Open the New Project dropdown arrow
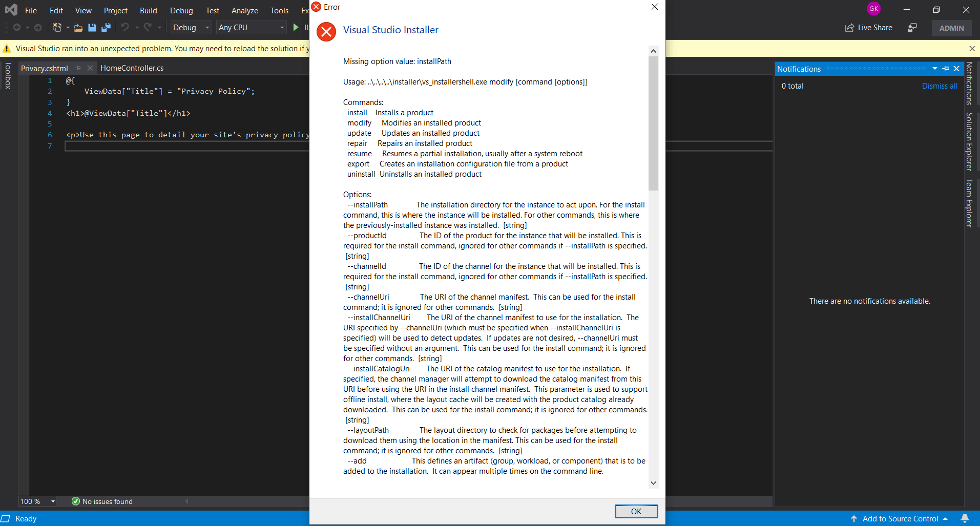This screenshot has width=980, height=526. pyautogui.click(x=68, y=28)
